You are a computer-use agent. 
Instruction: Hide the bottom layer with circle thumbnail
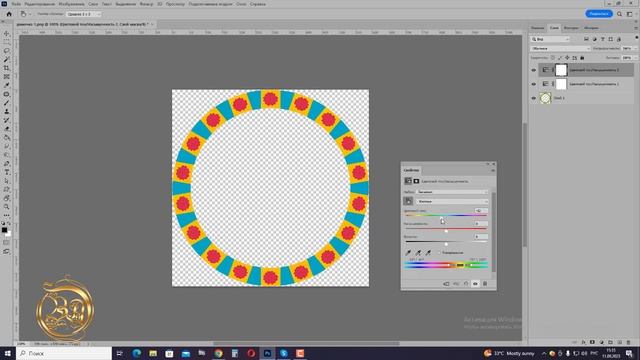pos(533,98)
